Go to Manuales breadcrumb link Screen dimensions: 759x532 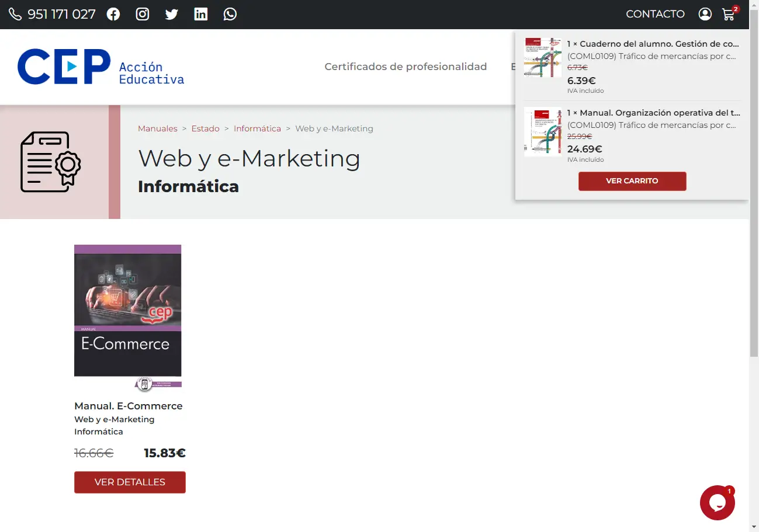(157, 128)
